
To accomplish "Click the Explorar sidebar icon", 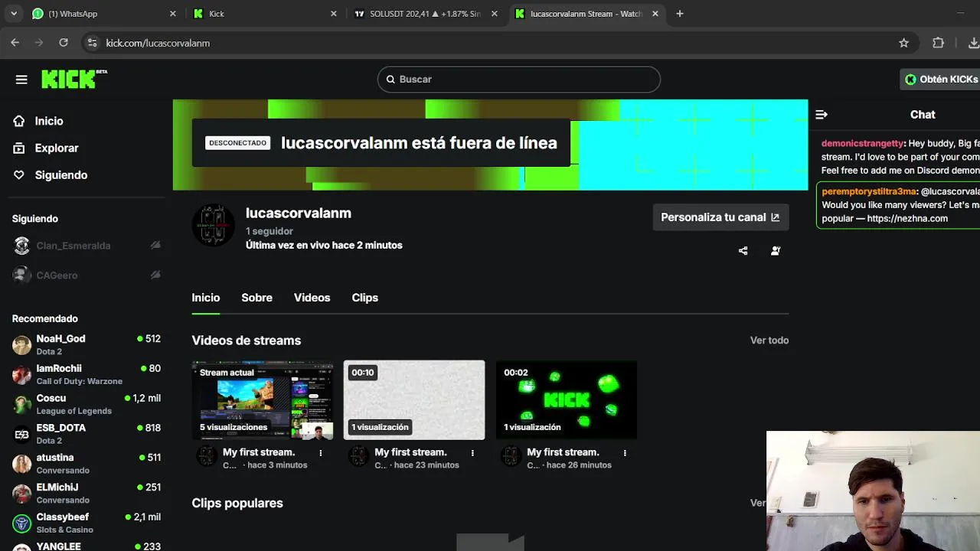I will tap(19, 148).
